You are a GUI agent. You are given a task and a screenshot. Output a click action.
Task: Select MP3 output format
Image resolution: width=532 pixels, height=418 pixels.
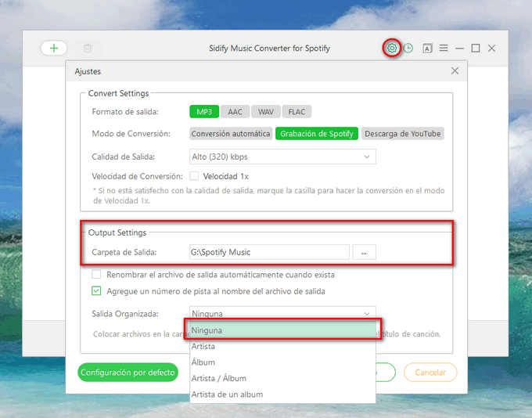click(204, 112)
